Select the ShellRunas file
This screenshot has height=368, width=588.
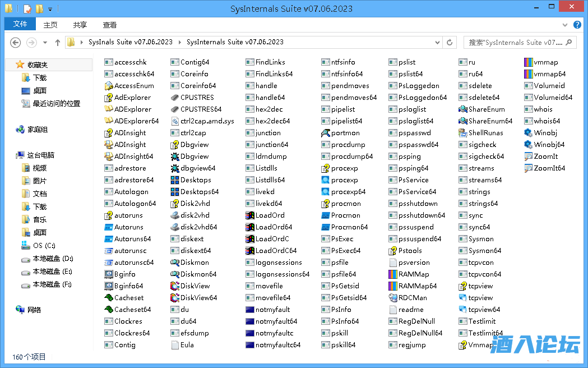[x=463, y=133]
